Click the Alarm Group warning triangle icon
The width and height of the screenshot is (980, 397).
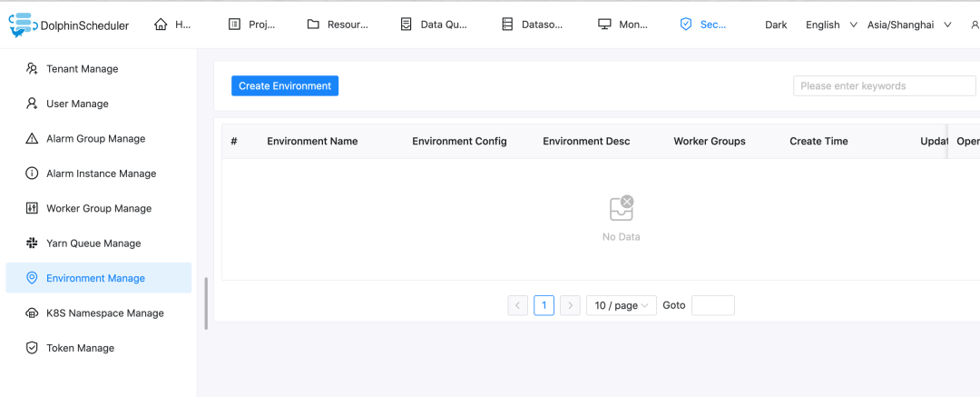pos(32,138)
